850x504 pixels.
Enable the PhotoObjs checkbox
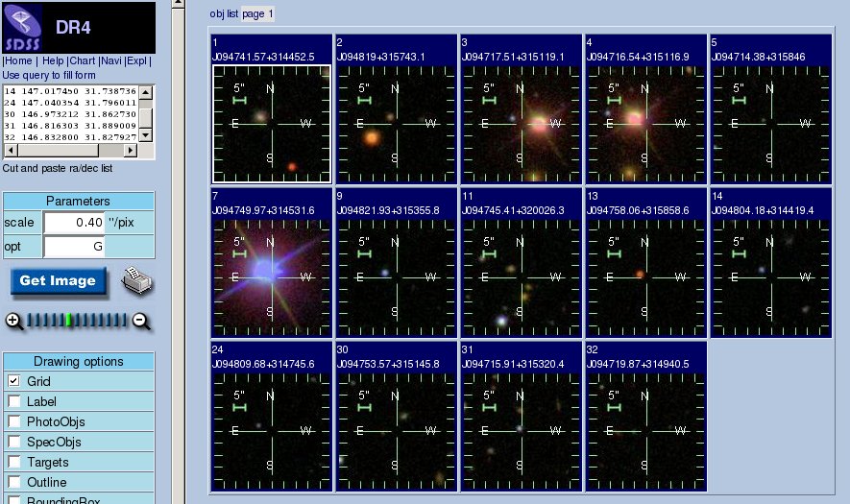[14, 421]
